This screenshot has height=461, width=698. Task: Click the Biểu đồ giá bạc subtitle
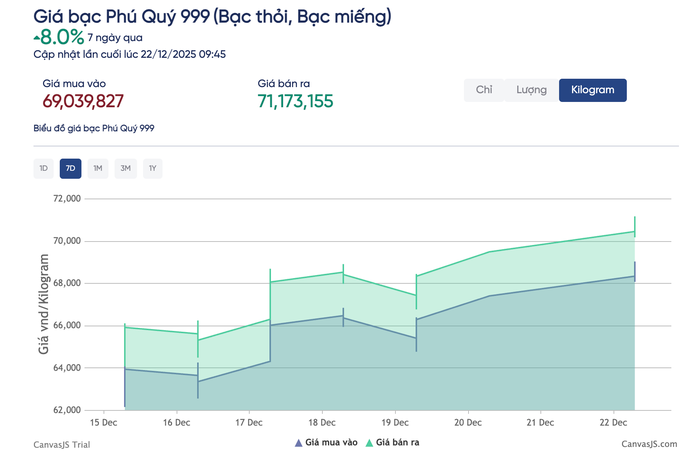tap(94, 128)
